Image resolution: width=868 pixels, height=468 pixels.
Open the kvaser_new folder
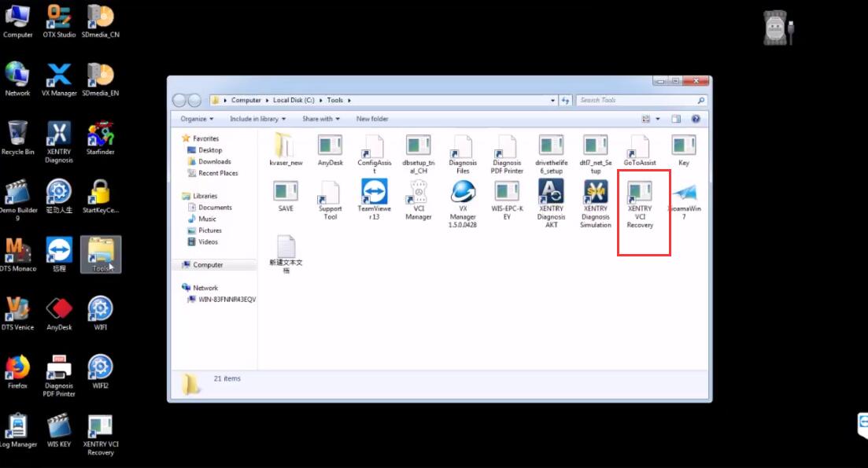[286, 150]
